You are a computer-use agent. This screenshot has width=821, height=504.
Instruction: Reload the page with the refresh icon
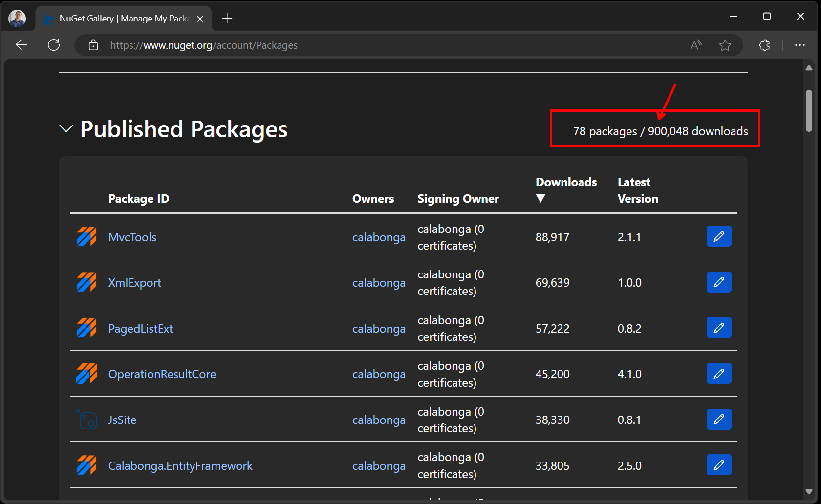coord(54,45)
